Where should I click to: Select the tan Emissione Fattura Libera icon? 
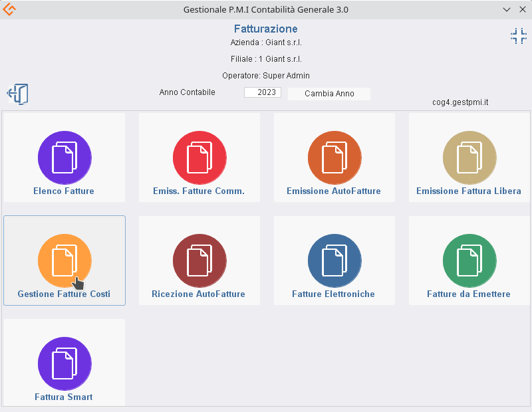[469, 157]
